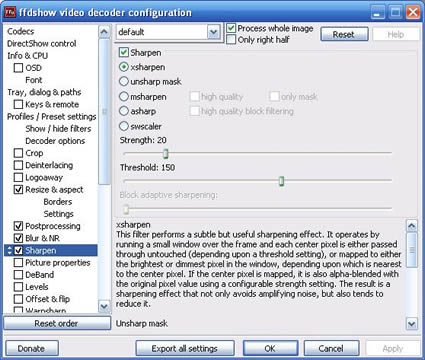425x360 pixels.
Task: Uncheck the Postprocessing filter
Action: [18, 226]
